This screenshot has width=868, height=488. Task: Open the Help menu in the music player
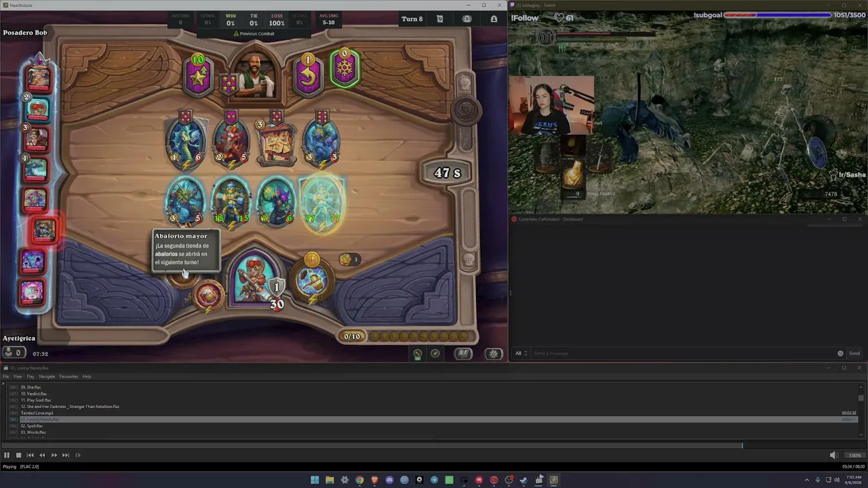click(x=87, y=376)
